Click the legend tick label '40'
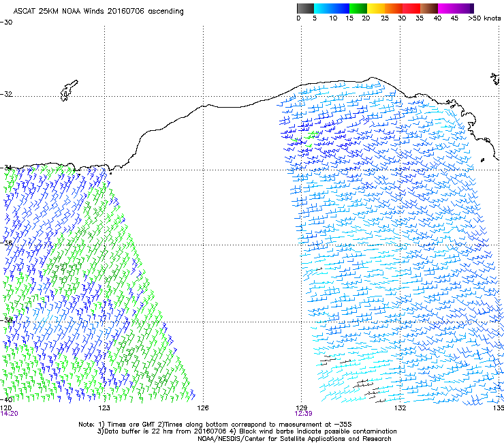 pyautogui.click(x=437, y=18)
